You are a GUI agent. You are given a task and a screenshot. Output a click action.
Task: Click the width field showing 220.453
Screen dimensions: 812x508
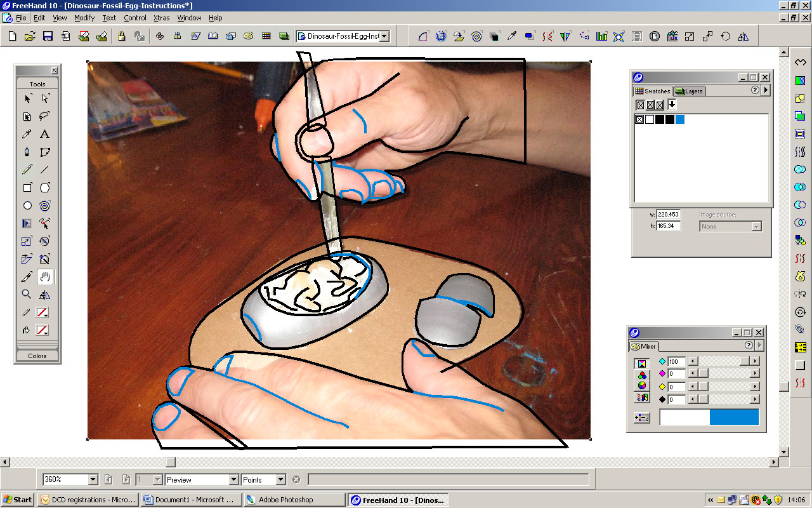669,215
